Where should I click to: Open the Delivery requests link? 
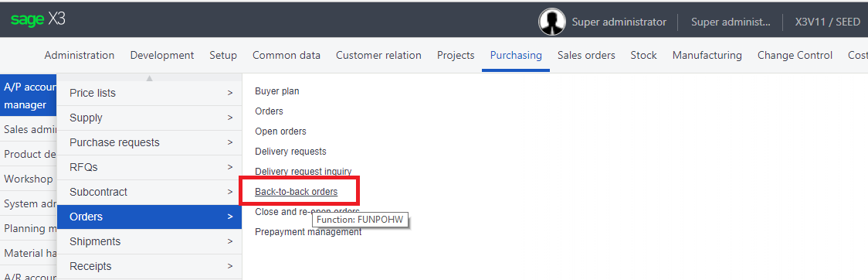pyautogui.click(x=290, y=152)
